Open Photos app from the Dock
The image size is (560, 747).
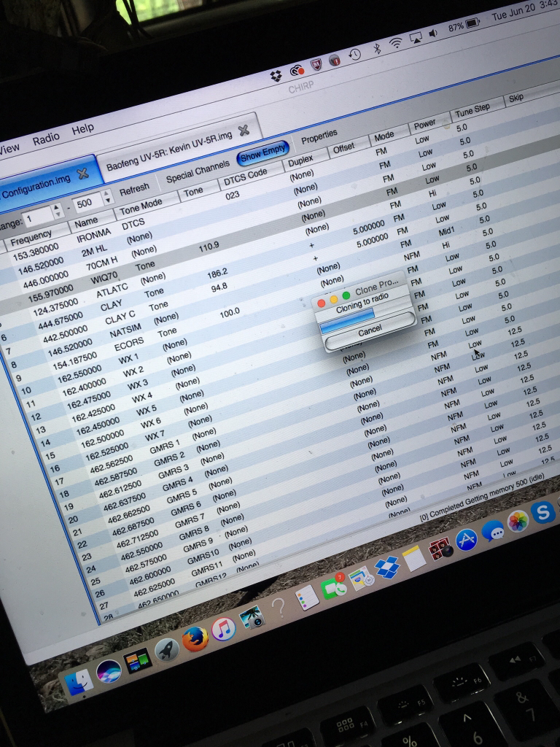(518, 522)
